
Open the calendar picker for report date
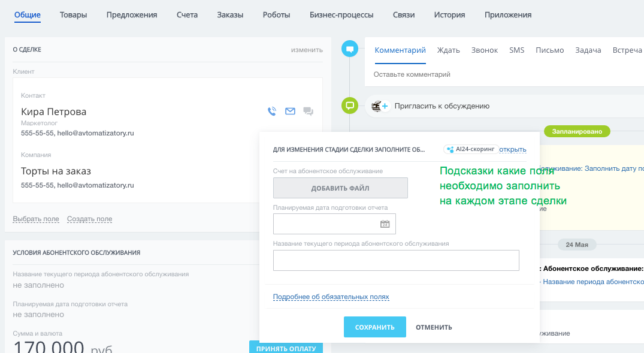[x=385, y=224]
